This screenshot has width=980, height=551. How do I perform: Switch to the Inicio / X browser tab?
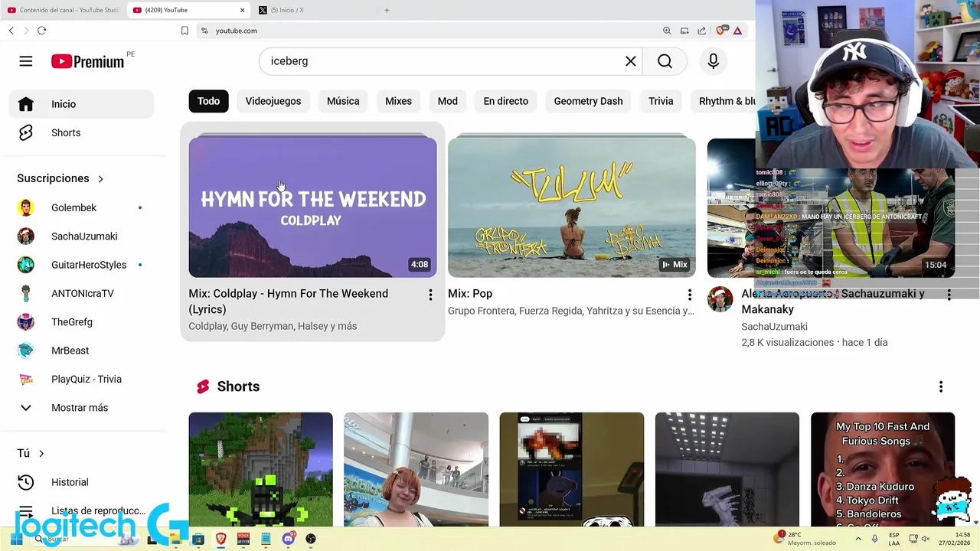pos(315,10)
